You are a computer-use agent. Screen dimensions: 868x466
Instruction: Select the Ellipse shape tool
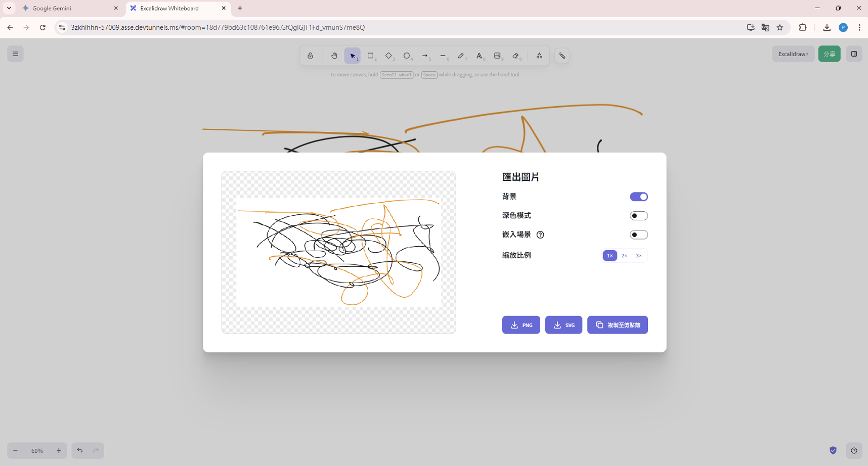coord(407,56)
